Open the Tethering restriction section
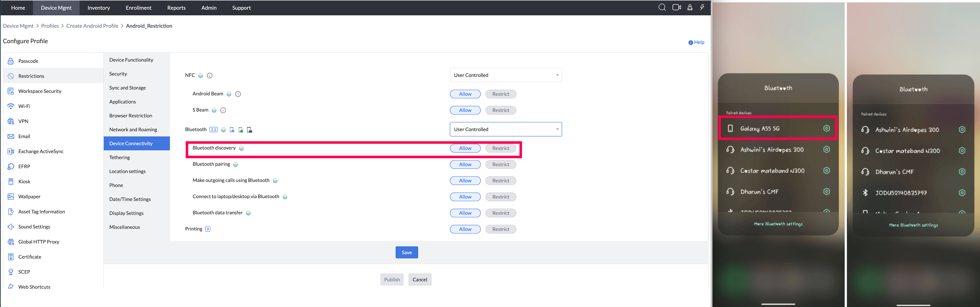The height and width of the screenshot is (307, 980). (x=119, y=157)
